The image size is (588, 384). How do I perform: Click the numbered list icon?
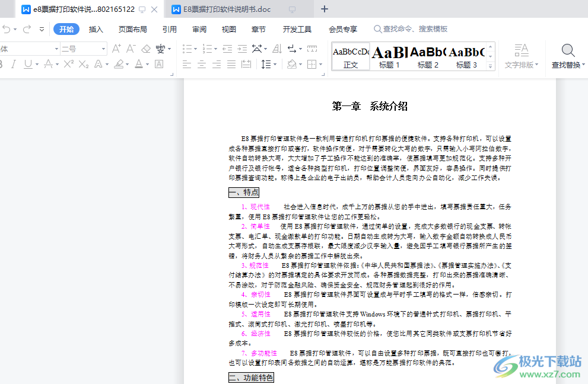click(206, 49)
